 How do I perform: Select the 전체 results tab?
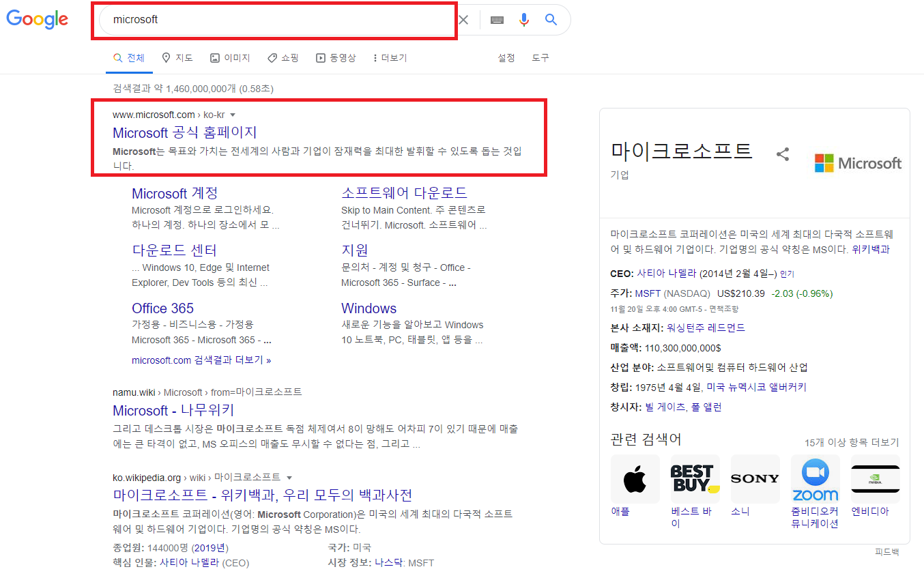click(129, 58)
